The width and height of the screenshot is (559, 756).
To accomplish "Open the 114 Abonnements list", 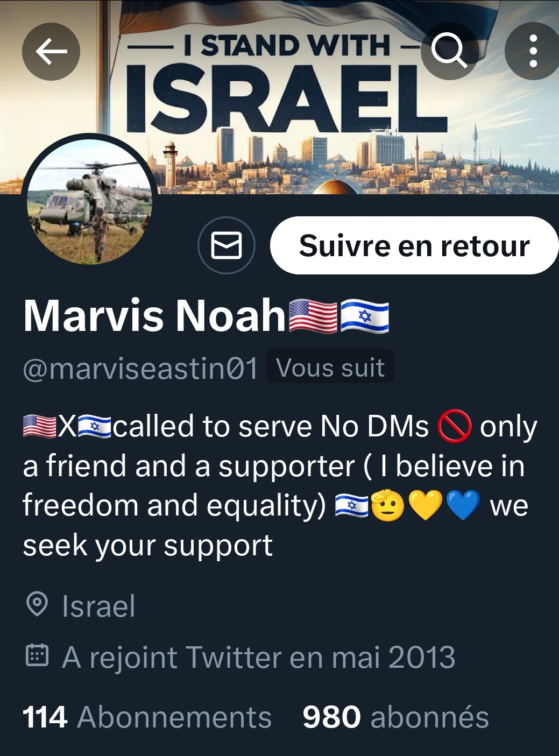I will tap(147, 717).
